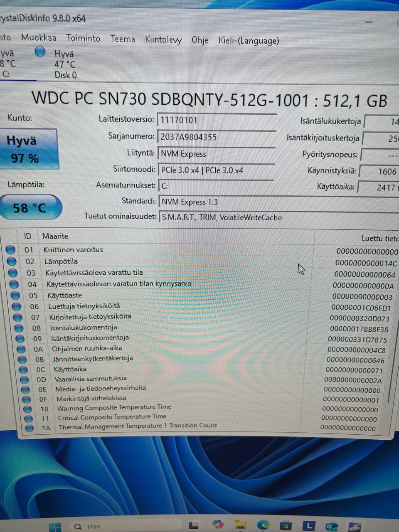Viewport: 399px width, 532px height.
Task: Click status dot of Kirjoitettuja tietoyksiköitä row
Action: click(x=18, y=318)
